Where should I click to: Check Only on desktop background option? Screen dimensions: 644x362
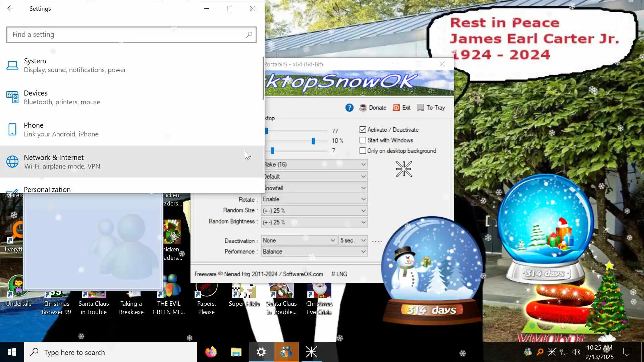(363, 151)
